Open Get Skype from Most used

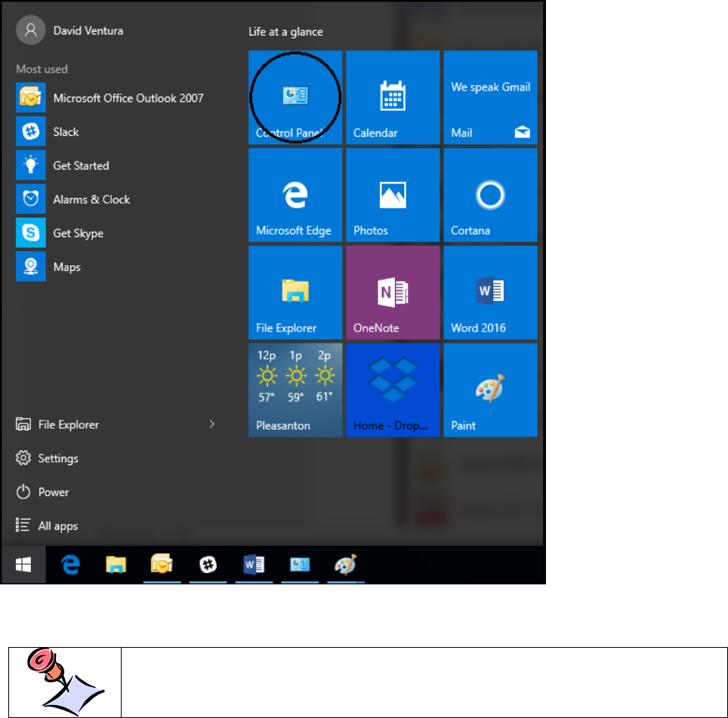[60, 233]
